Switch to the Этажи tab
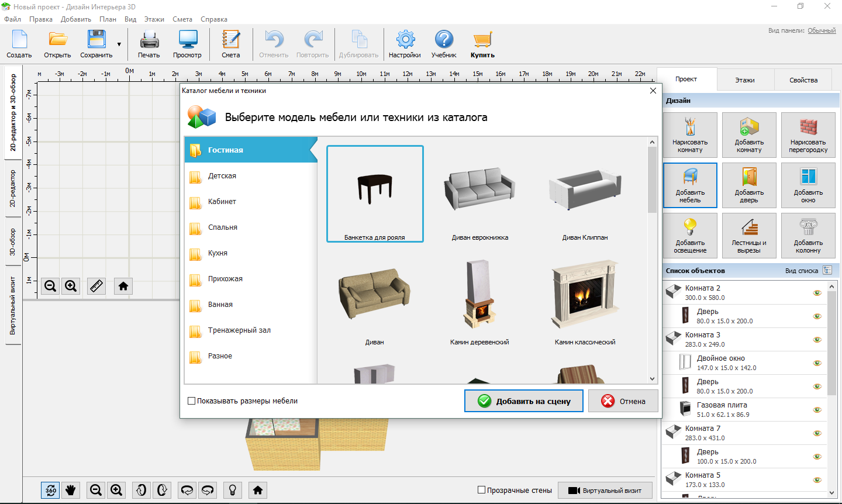 click(x=745, y=80)
